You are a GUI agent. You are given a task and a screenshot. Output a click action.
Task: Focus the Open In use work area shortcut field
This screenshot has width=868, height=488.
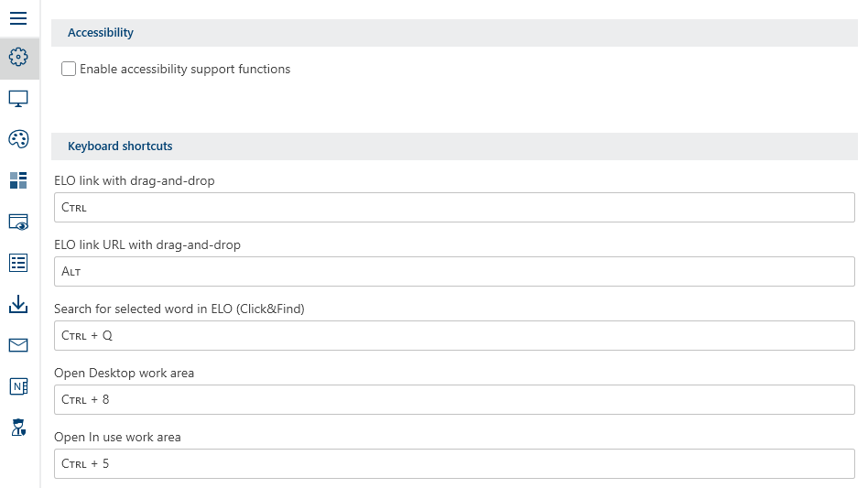[x=454, y=463]
